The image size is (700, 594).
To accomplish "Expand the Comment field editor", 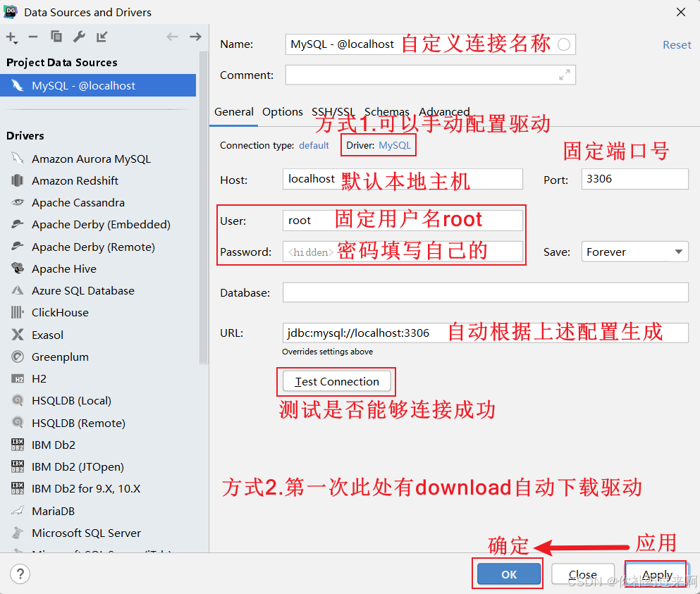I will click(564, 75).
